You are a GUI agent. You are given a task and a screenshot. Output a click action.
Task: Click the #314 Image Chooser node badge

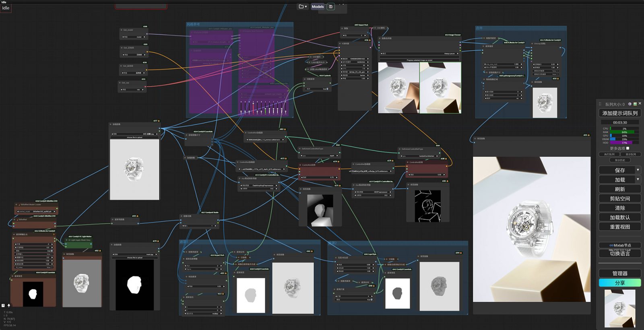(x=453, y=35)
